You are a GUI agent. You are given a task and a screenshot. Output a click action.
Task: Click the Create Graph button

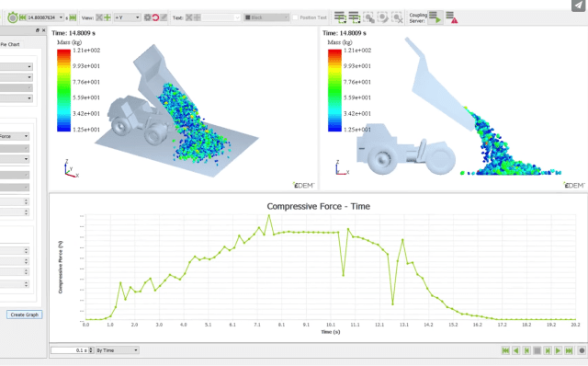coord(25,315)
